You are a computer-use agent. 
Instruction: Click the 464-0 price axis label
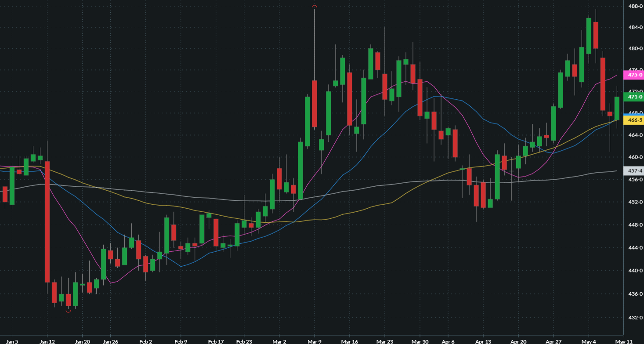click(635, 135)
